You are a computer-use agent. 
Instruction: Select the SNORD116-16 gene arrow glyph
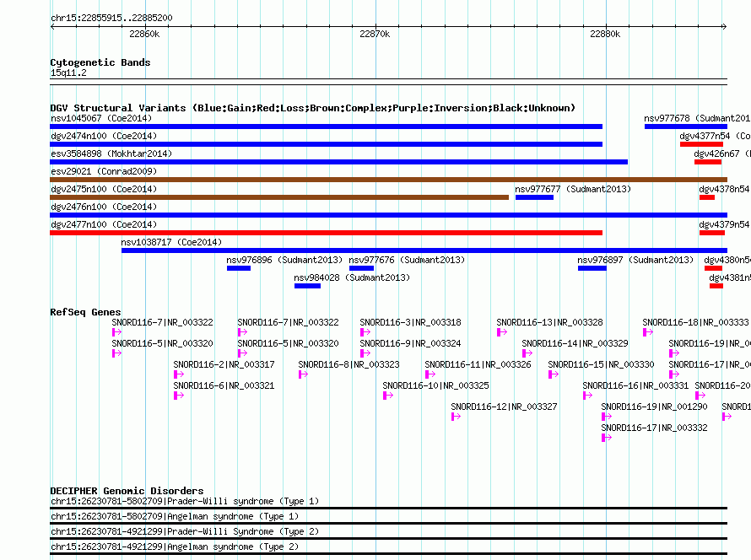point(587,396)
